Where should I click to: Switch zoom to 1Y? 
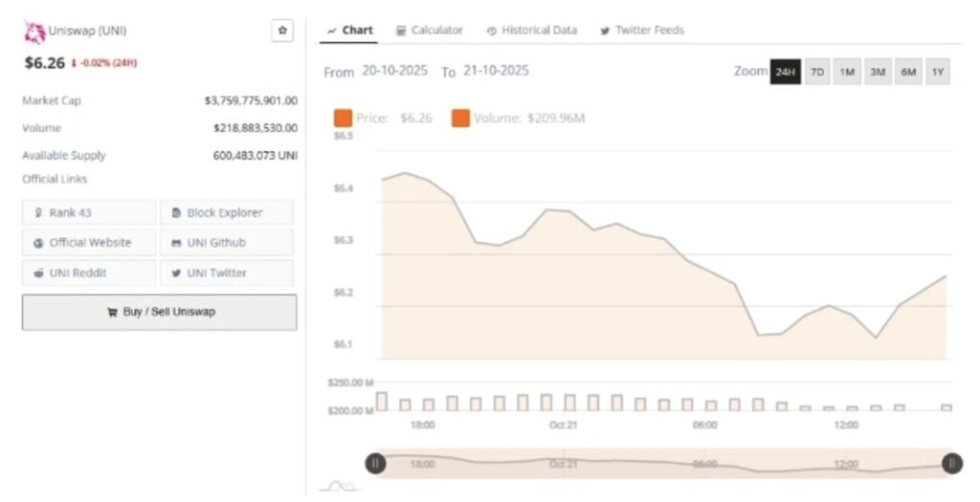coord(938,72)
